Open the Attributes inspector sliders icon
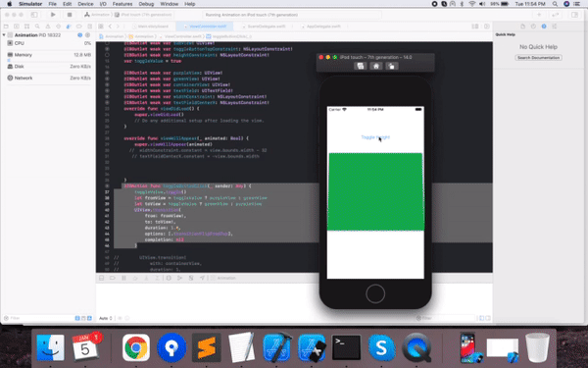The image size is (588, 368). pos(555,26)
